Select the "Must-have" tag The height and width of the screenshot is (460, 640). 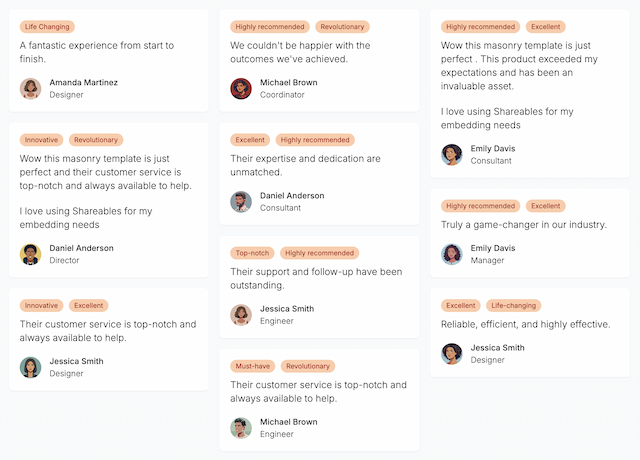[252, 366]
